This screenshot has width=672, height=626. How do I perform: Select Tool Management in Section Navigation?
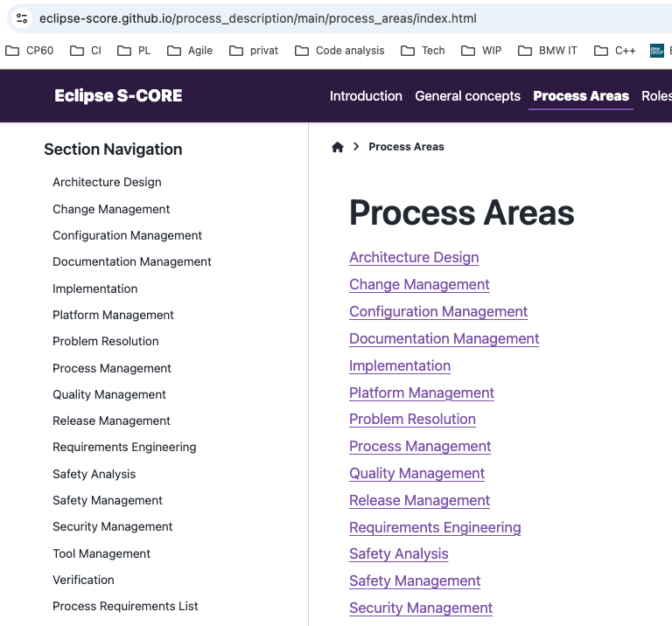tap(101, 553)
